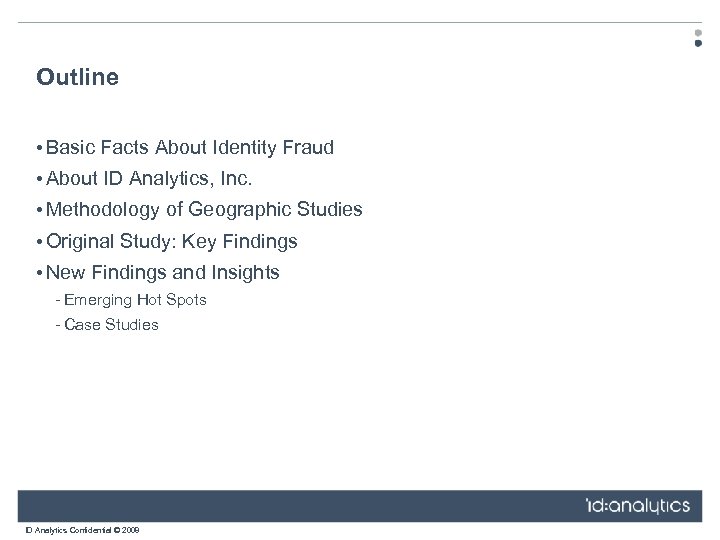This screenshot has height=540, width=720.
Task: Click the dark blue footer bar
Action: pos(300,506)
